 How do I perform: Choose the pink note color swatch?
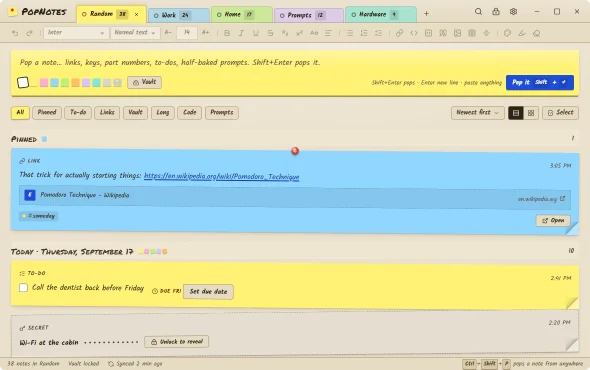[x=44, y=82]
